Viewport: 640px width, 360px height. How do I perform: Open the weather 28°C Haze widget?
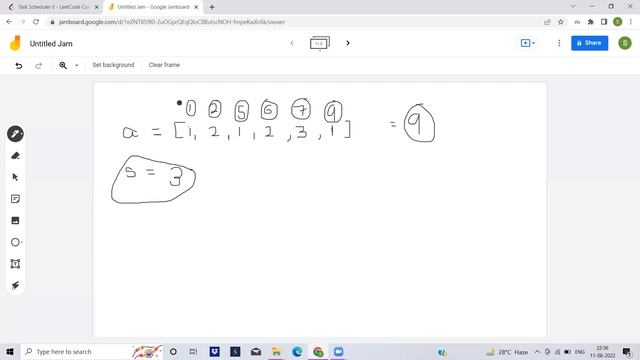pos(508,352)
